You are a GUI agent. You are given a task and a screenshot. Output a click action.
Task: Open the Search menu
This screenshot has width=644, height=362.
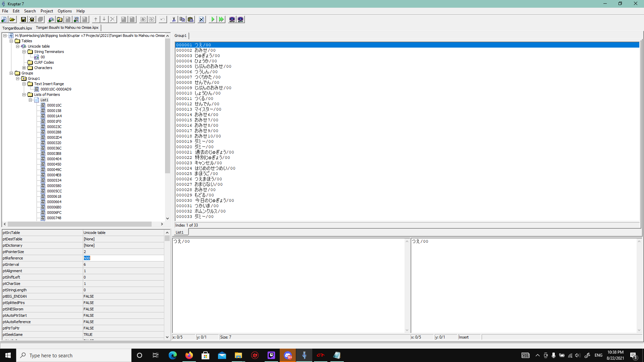pos(30,11)
